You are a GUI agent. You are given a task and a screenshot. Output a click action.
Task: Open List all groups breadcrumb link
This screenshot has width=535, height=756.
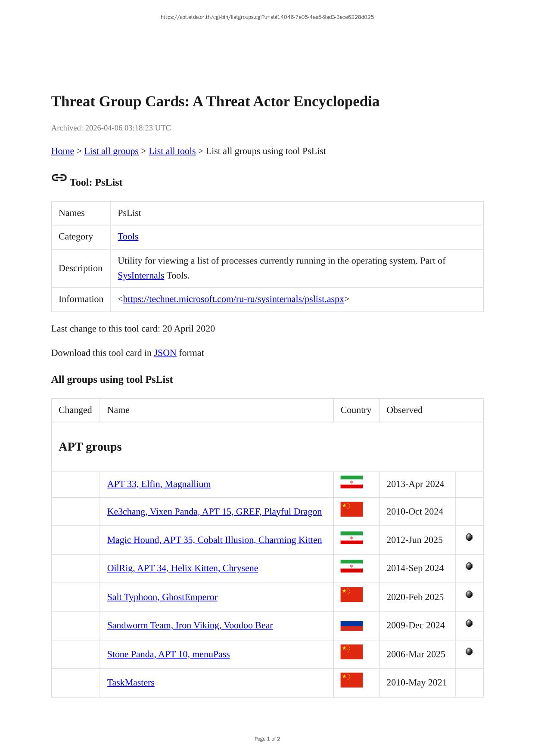111,151
